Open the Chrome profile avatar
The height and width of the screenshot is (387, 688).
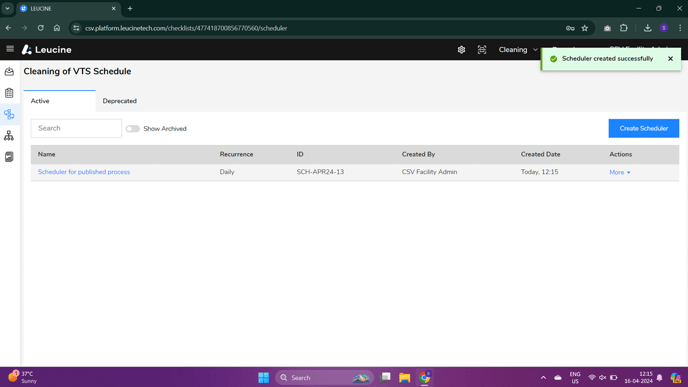coord(664,28)
